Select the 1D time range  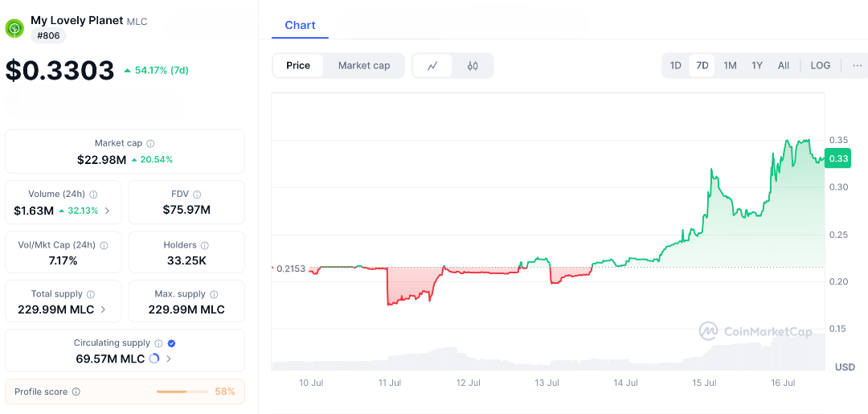676,66
